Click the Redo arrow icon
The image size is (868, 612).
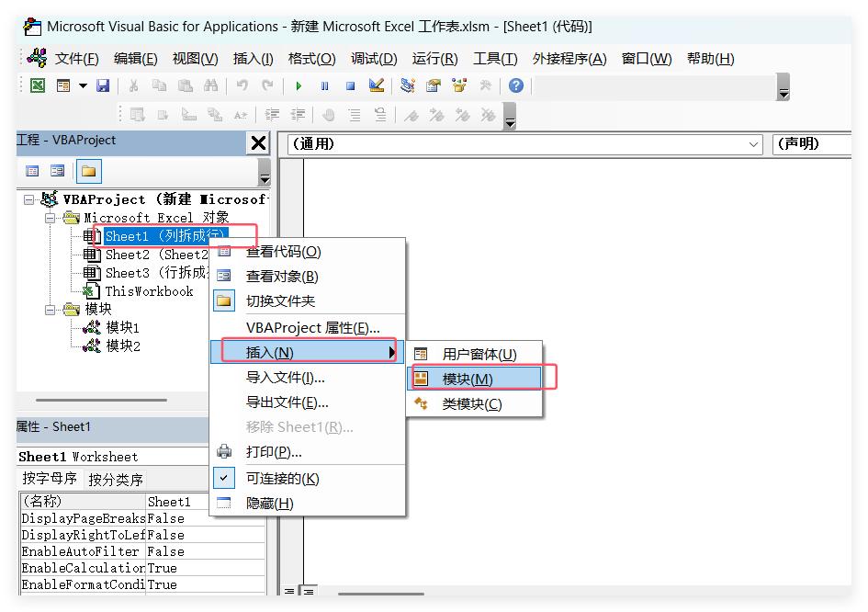pyautogui.click(x=267, y=85)
